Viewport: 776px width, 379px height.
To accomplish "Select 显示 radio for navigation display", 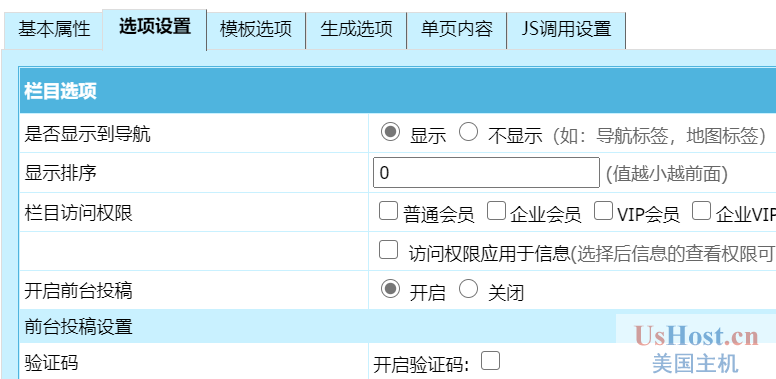I will [390, 132].
